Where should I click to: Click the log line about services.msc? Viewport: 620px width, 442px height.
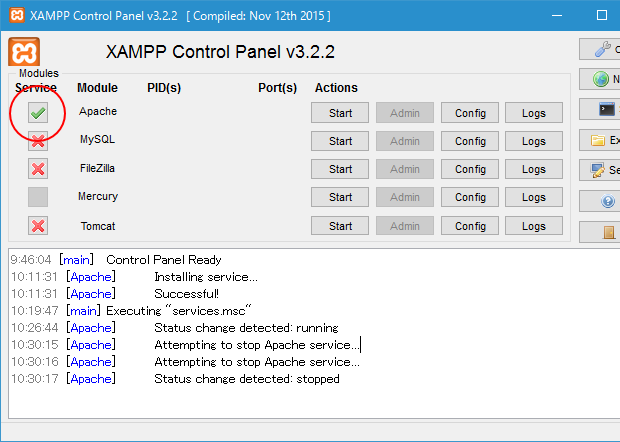178,311
